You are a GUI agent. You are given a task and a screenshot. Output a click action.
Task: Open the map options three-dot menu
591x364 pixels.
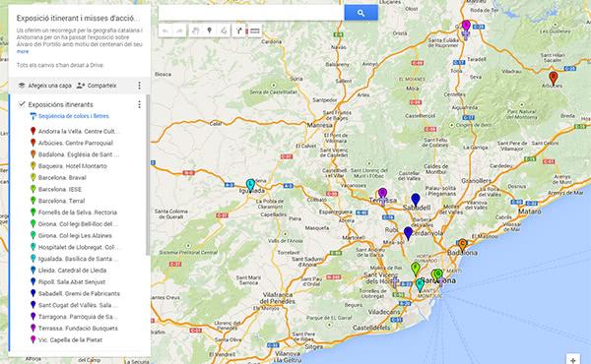tap(139, 86)
